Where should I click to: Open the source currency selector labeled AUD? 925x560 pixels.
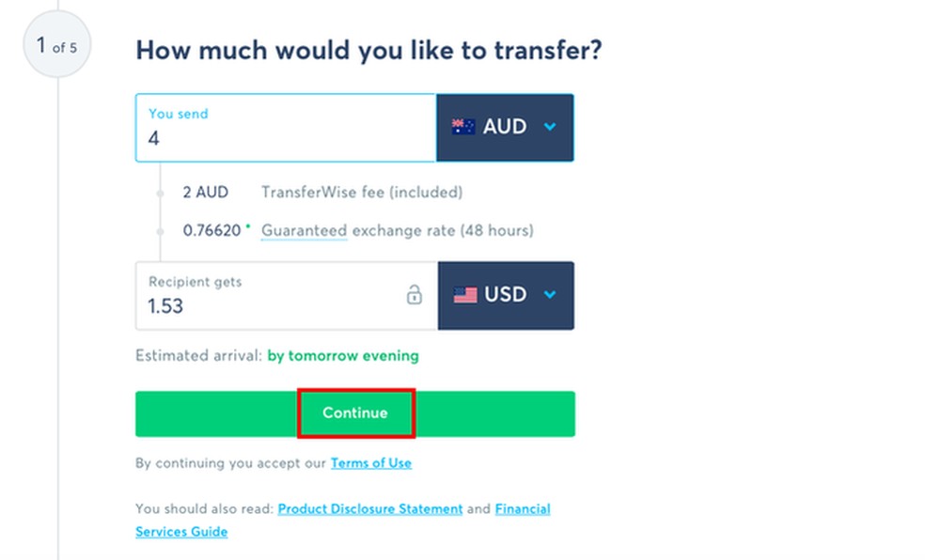pos(505,127)
